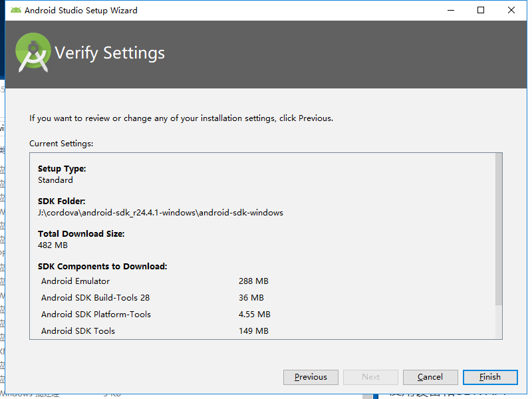Select Android SDK Build-Tools 28 row
Screen dimensions: 532x399
[155, 298]
